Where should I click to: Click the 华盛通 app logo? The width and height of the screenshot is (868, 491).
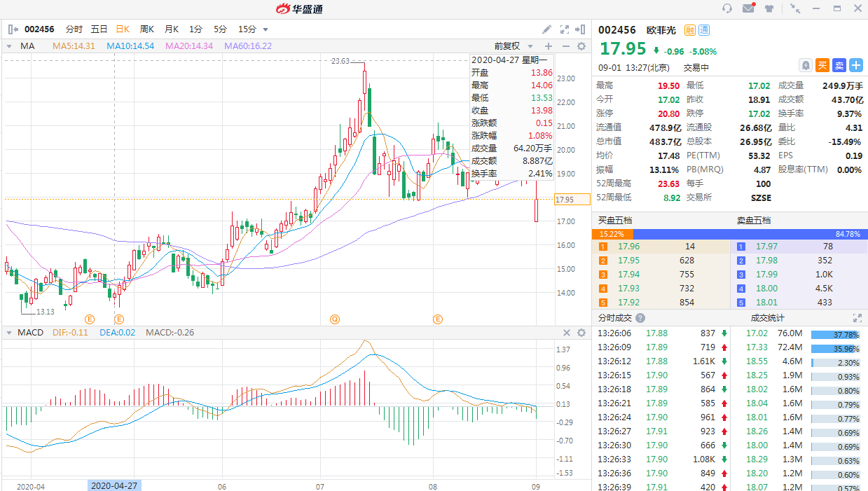click(x=298, y=8)
